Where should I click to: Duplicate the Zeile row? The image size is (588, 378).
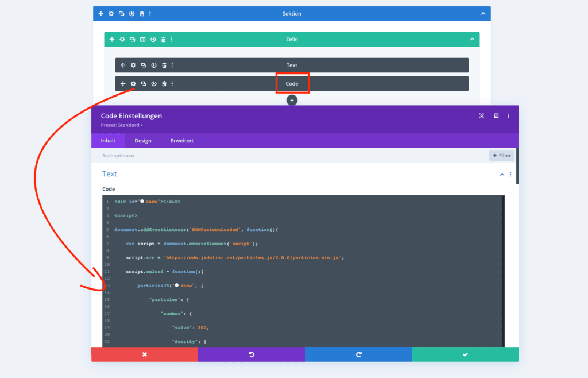pyautogui.click(x=132, y=40)
